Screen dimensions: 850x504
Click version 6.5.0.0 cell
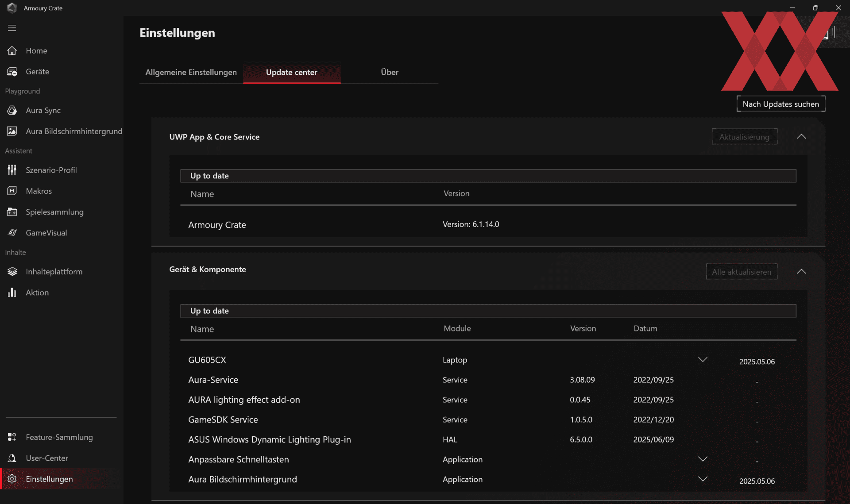click(x=581, y=439)
